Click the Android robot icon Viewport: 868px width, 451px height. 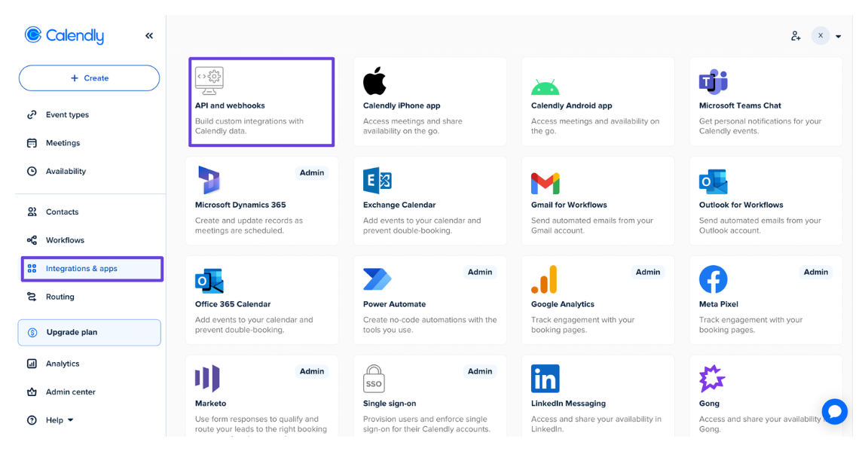(x=545, y=87)
